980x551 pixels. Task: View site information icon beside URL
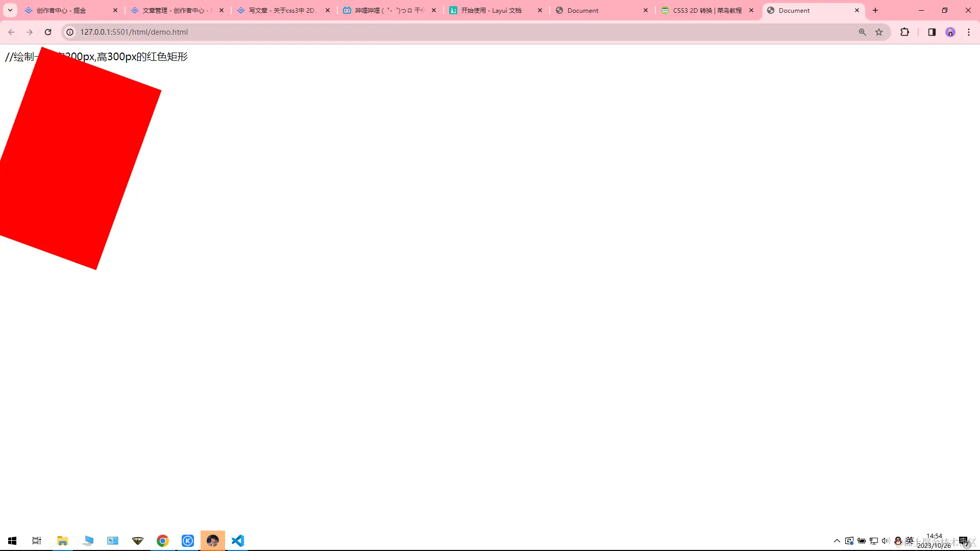click(x=70, y=32)
